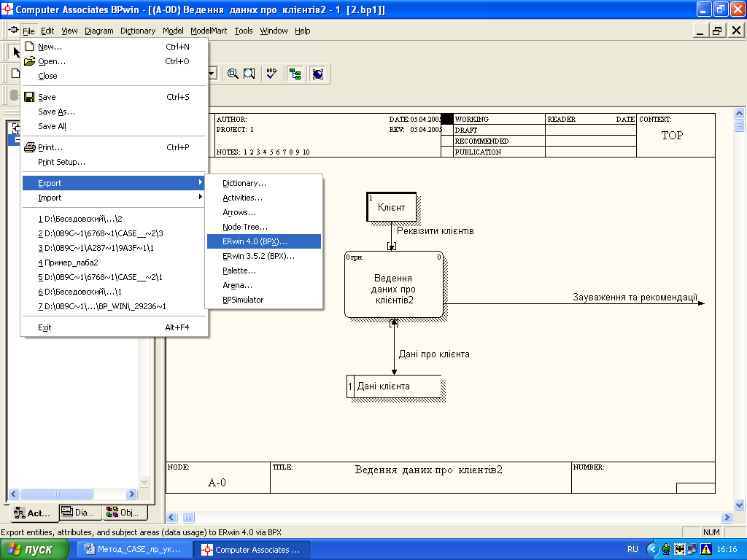Choose Open with the folder icon
The width and height of the screenshot is (747, 560).
51,61
